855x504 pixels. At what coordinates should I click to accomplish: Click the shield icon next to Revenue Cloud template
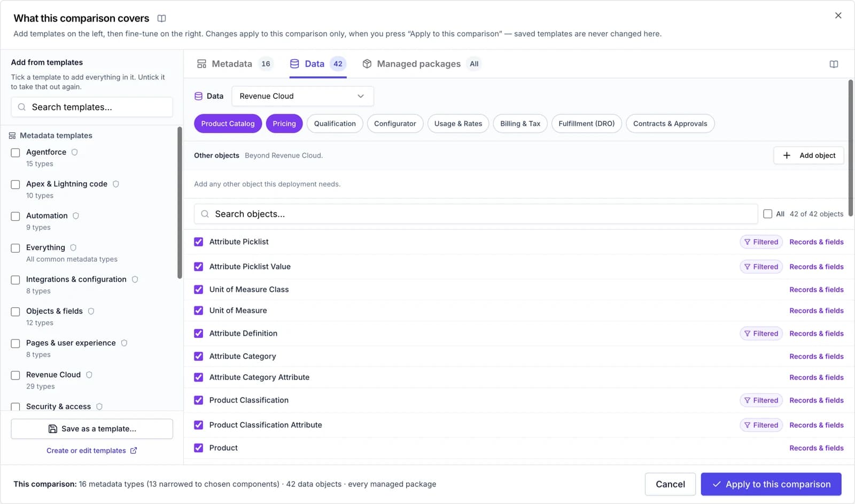(89, 375)
